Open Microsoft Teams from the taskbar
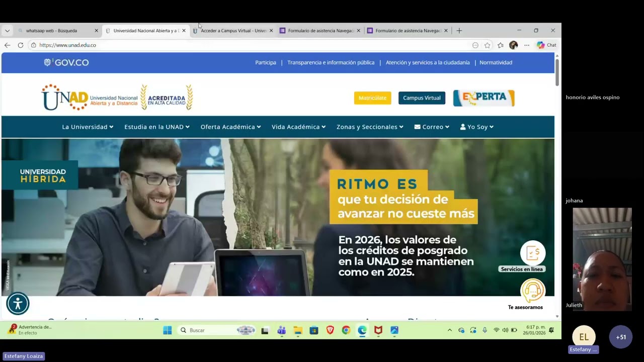The image size is (644, 362). pos(281,330)
